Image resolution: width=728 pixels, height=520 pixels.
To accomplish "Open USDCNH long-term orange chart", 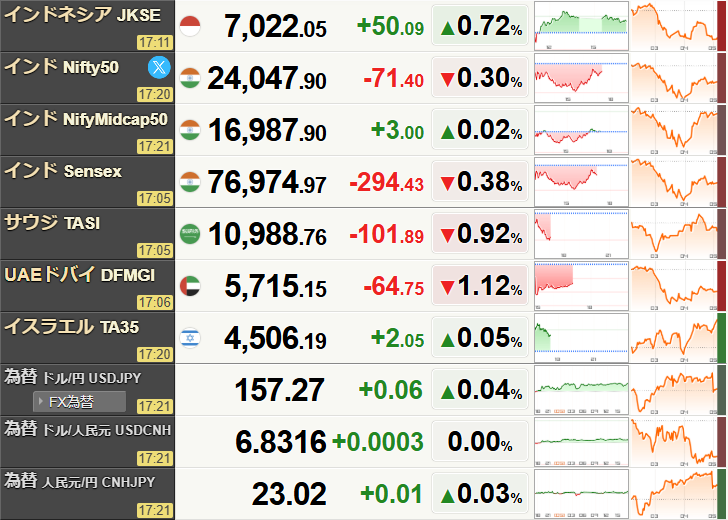I will point(674,442).
